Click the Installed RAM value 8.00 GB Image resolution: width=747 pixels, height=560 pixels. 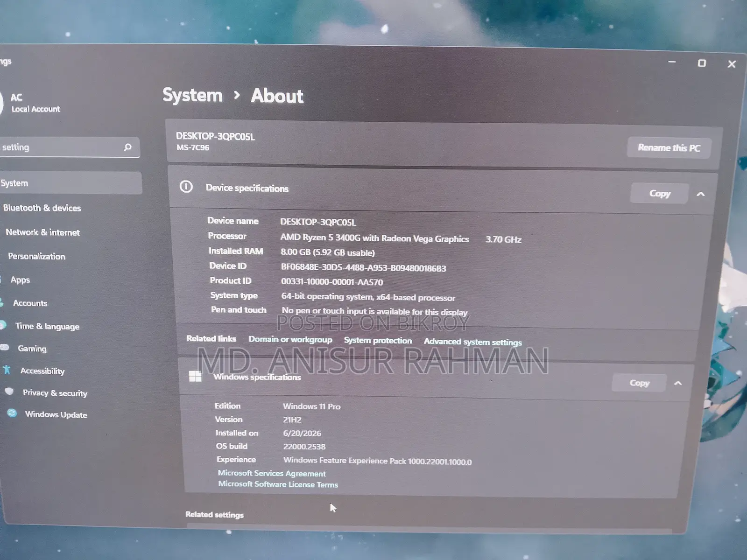click(327, 252)
